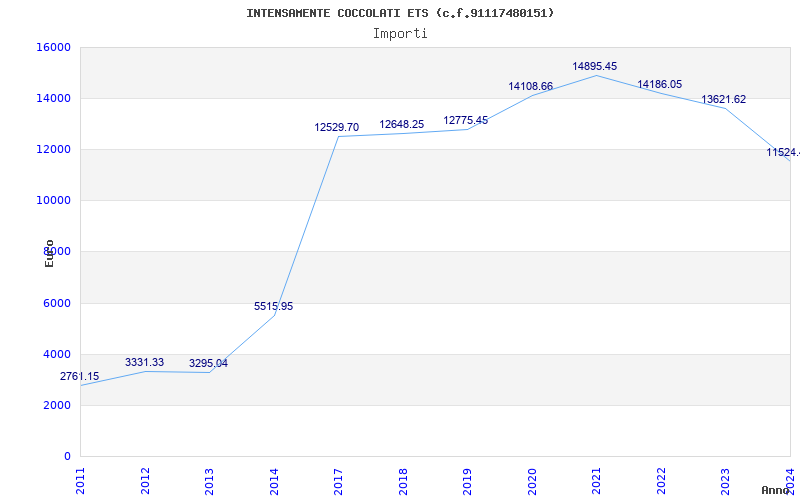Image resolution: width=800 pixels, height=500 pixels.
Task: Select the 5515.95 data label
Action: coord(273,306)
